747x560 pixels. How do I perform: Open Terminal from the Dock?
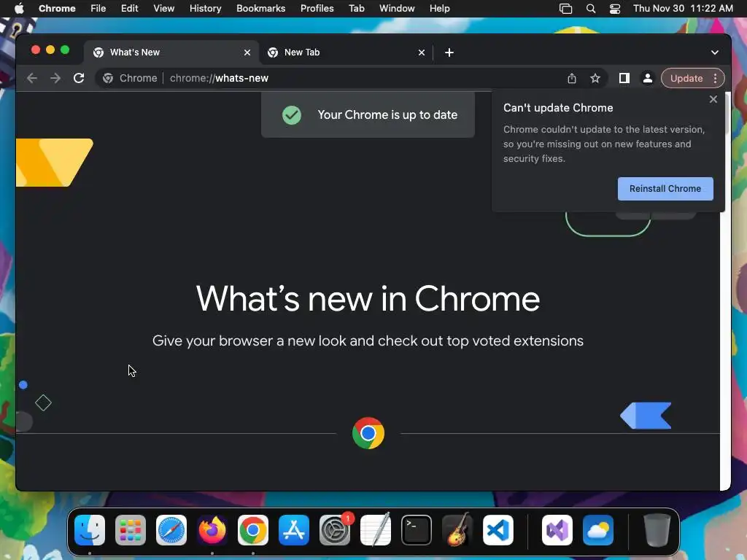pos(417,529)
